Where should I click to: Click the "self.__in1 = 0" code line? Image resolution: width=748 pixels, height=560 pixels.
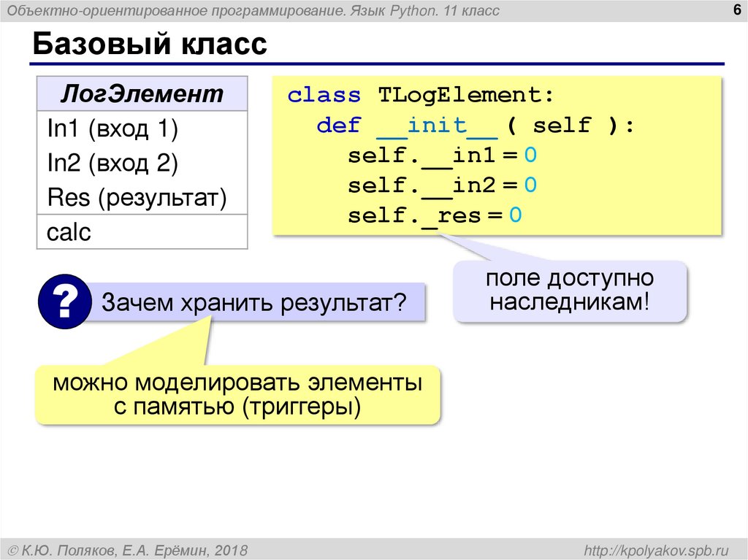pyautogui.click(x=442, y=156)
